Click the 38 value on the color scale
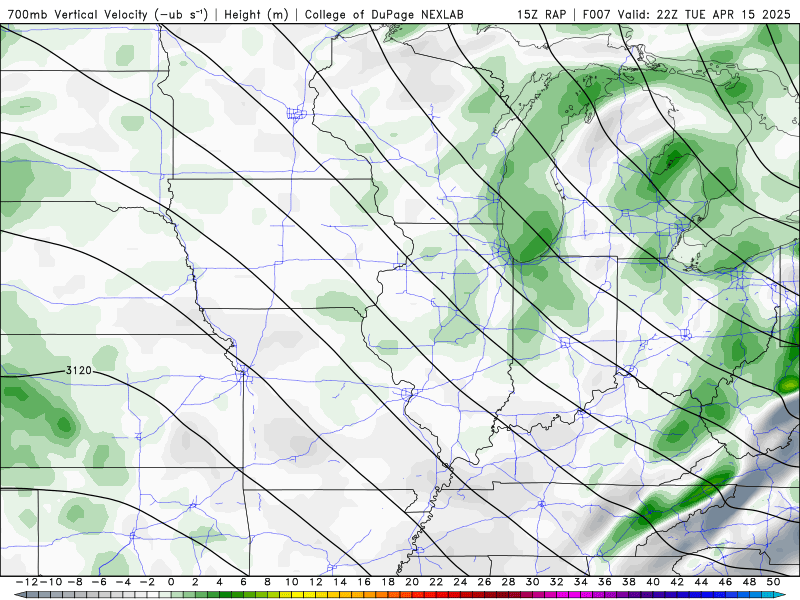Image resolution: width=800 pixels, height=600 pixels. tap(629, 582)
